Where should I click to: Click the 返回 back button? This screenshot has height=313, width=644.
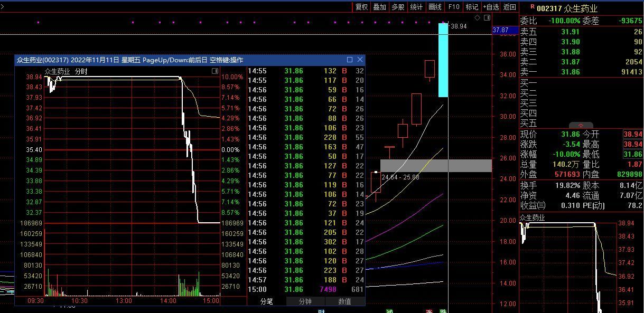(509, 7)
